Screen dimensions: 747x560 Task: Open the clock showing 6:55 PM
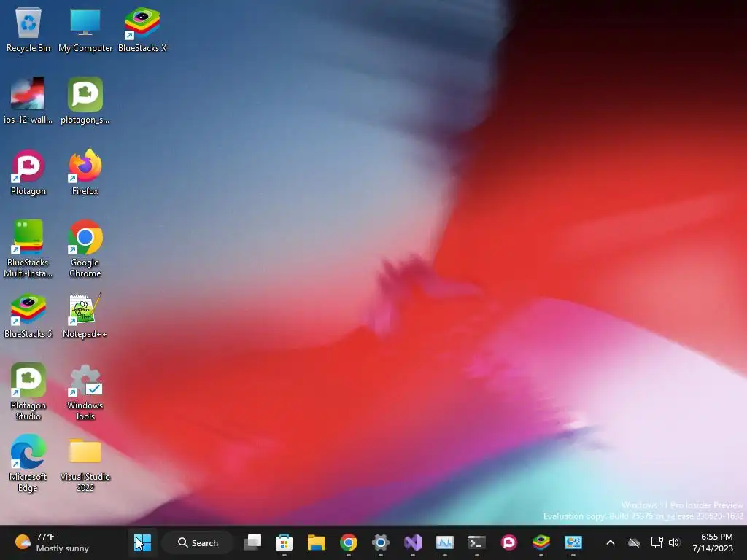(x=713, y=542)
